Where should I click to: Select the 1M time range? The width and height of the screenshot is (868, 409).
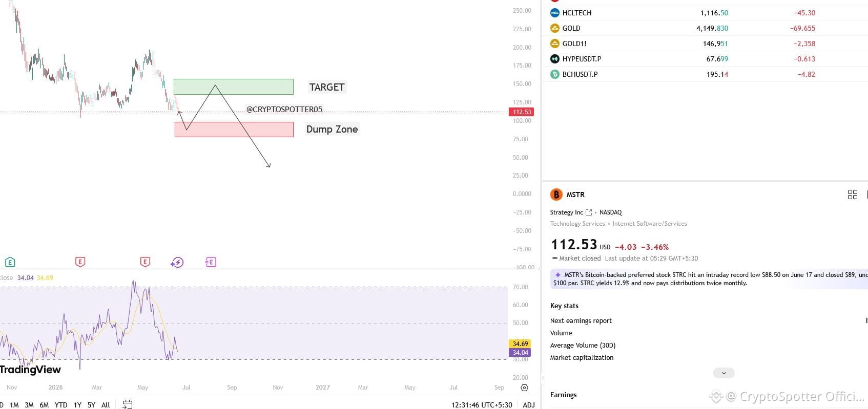point(14,405)
